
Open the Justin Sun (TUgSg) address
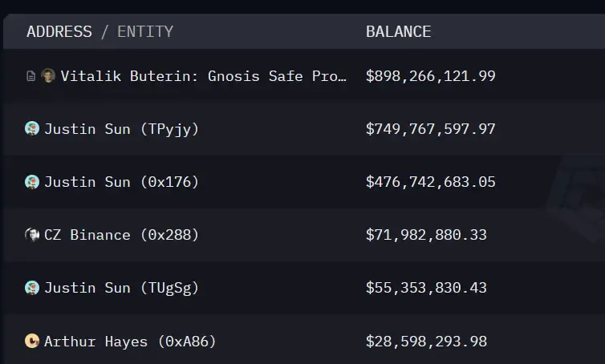click(121, 288)
